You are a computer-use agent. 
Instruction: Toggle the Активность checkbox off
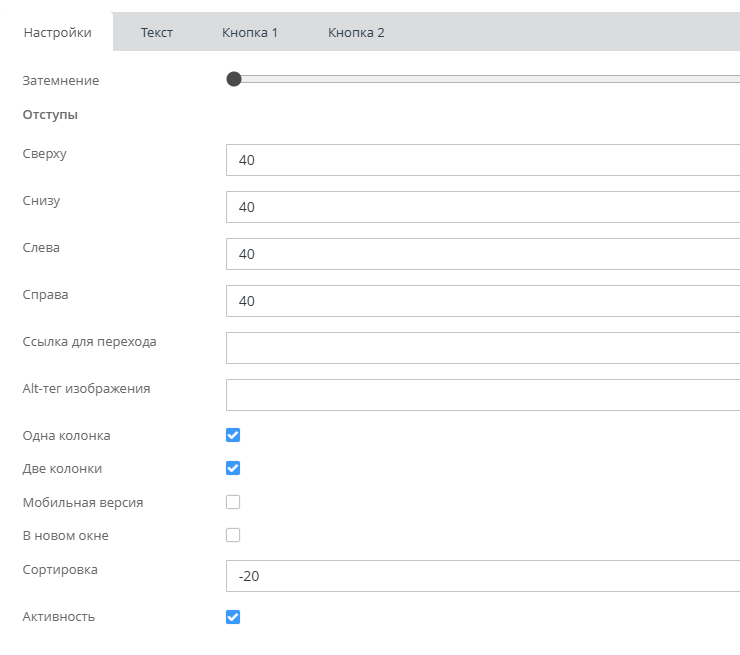coord(233,616)
